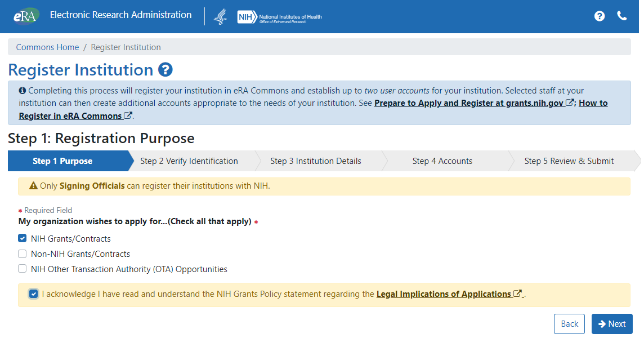Jump to Step 5 Review & Submit

(x=569, y=161)
